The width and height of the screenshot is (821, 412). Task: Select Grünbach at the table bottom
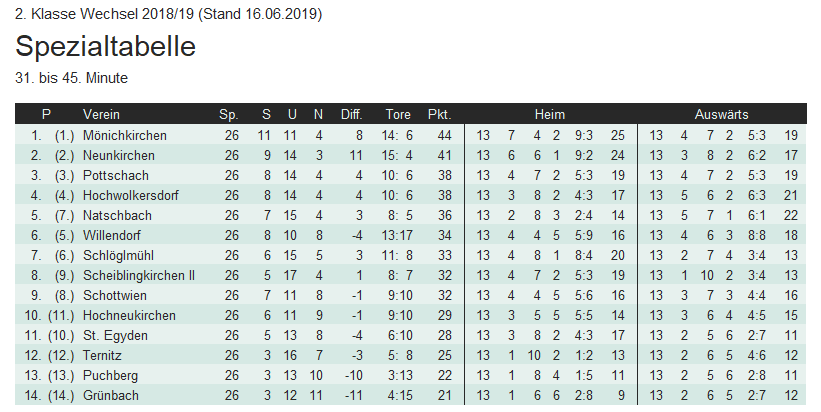coord(111,395)
